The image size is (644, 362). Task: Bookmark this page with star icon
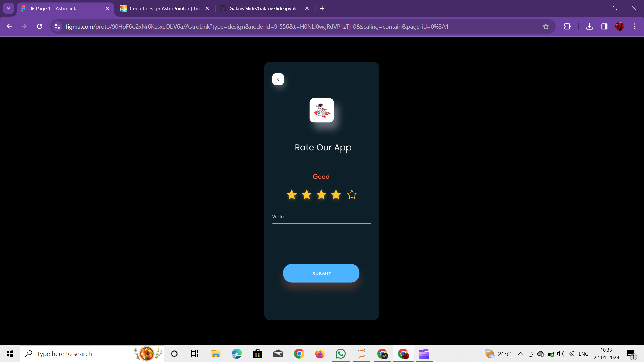546,27
